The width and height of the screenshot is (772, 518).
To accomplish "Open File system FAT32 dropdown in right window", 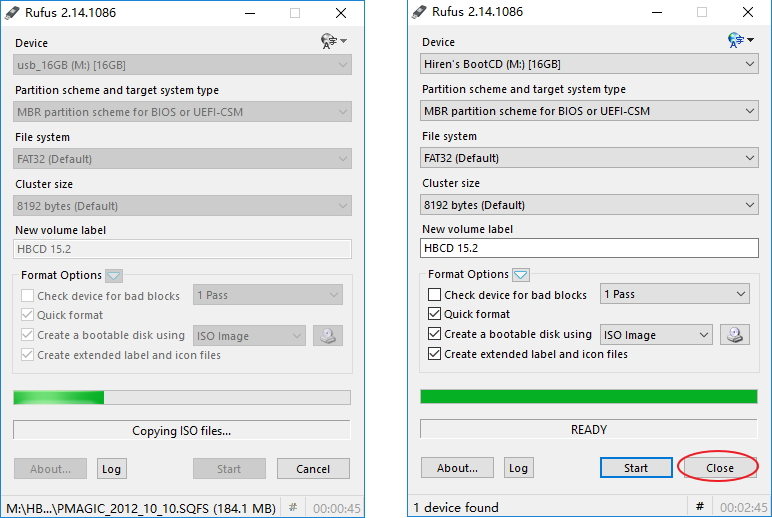I will [x=589, y=158].
